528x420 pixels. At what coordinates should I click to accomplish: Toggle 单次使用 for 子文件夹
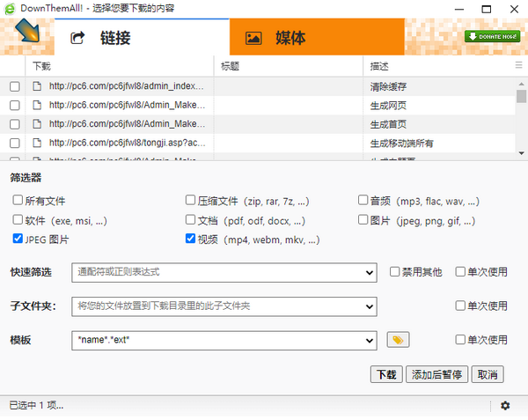[x=460, y=306]
